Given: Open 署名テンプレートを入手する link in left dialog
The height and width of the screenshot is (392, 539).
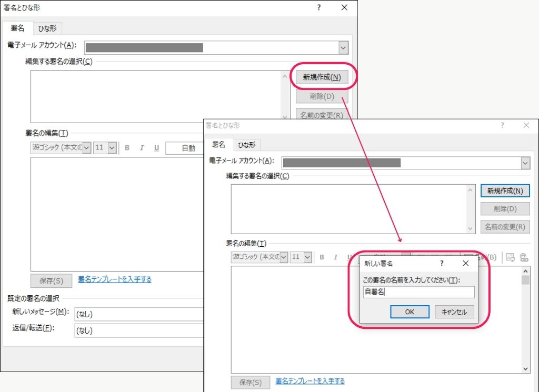Looking at the screenshot, I should tap(115, 279).
